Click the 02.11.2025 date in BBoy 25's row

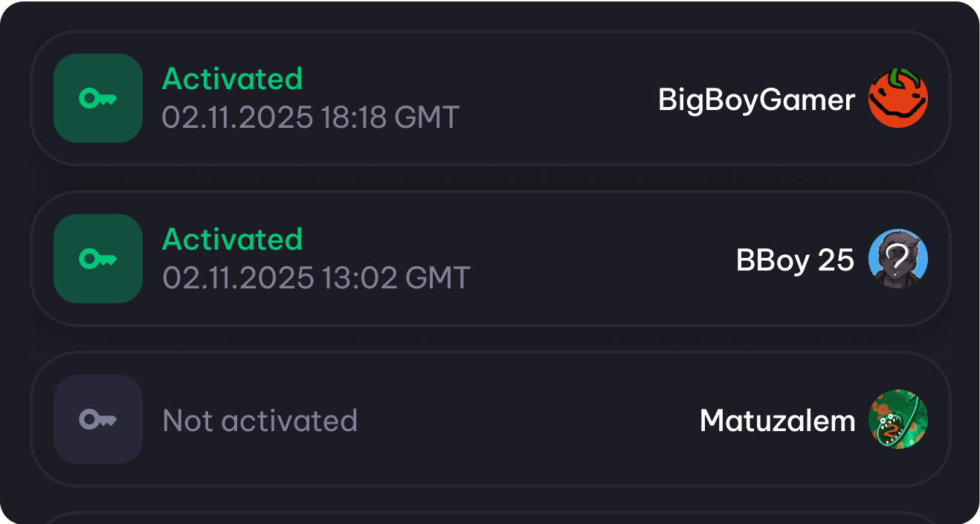pos(237,278)
